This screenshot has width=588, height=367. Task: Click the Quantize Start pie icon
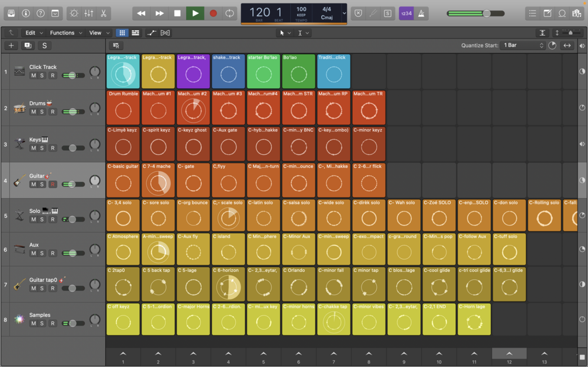[552, 46]
